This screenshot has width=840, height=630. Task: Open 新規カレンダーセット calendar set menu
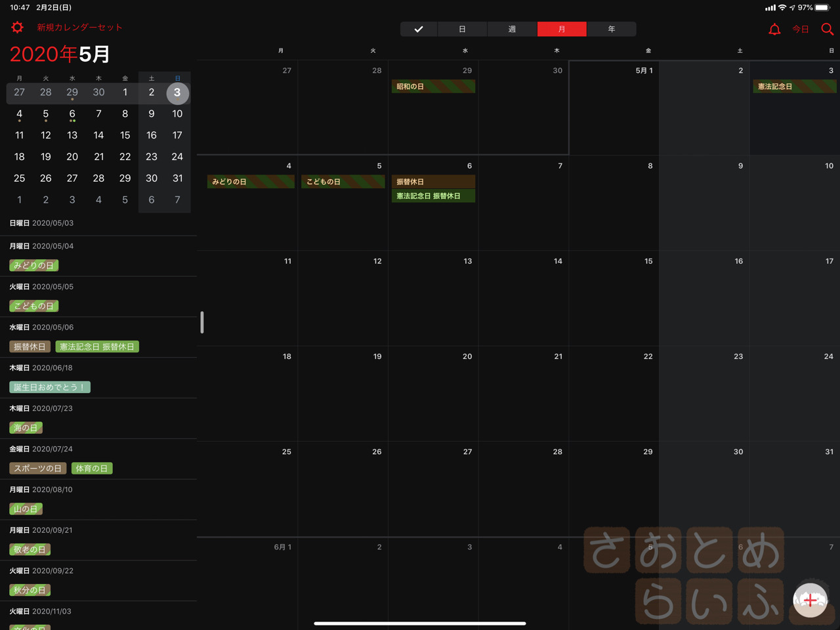click(x=79, y=27)
